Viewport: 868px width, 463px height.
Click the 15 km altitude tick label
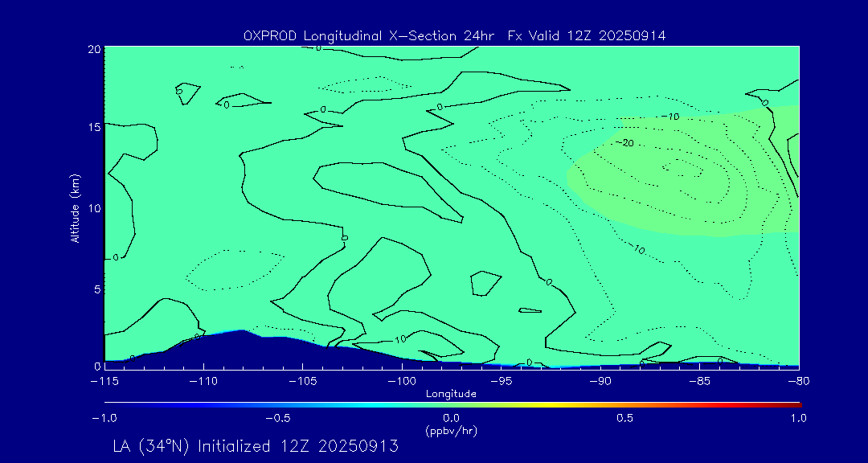click(x=93, y=127)
